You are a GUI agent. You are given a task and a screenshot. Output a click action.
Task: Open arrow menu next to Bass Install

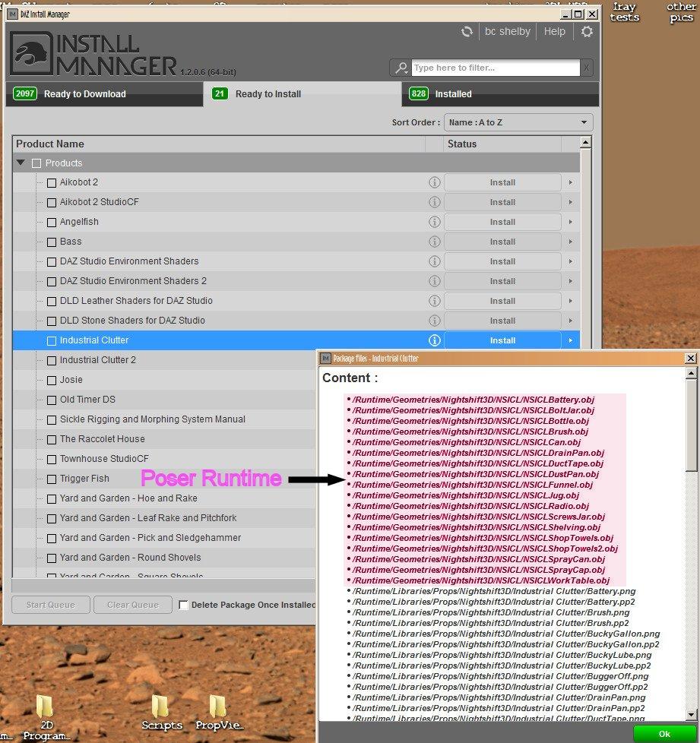coord(571,242)
